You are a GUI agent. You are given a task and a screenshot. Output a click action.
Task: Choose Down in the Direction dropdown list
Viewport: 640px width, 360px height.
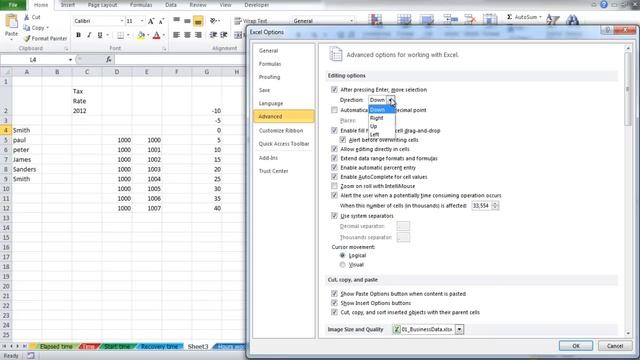point(382,110)
